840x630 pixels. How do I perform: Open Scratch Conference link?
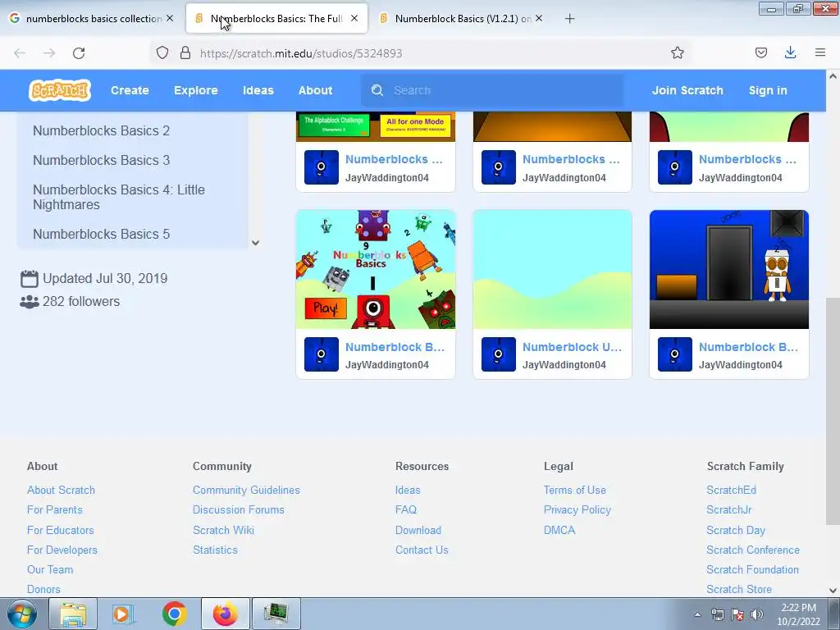point(753,550)
